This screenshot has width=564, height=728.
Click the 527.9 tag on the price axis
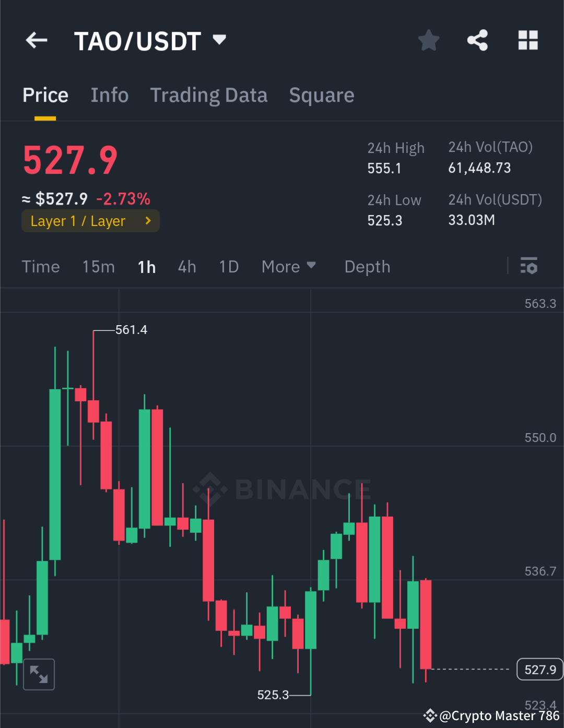pos(539,669)
